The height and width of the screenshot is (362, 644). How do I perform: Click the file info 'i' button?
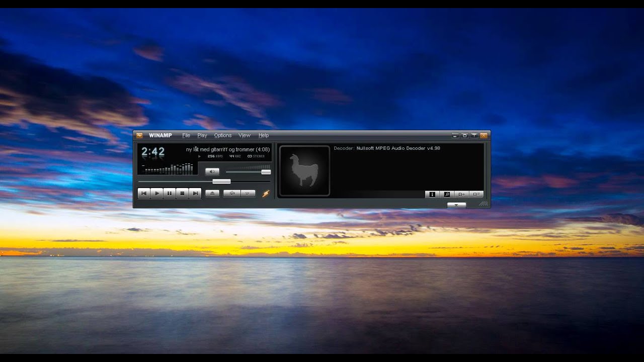pyautogui.click(x=432, y=194)
